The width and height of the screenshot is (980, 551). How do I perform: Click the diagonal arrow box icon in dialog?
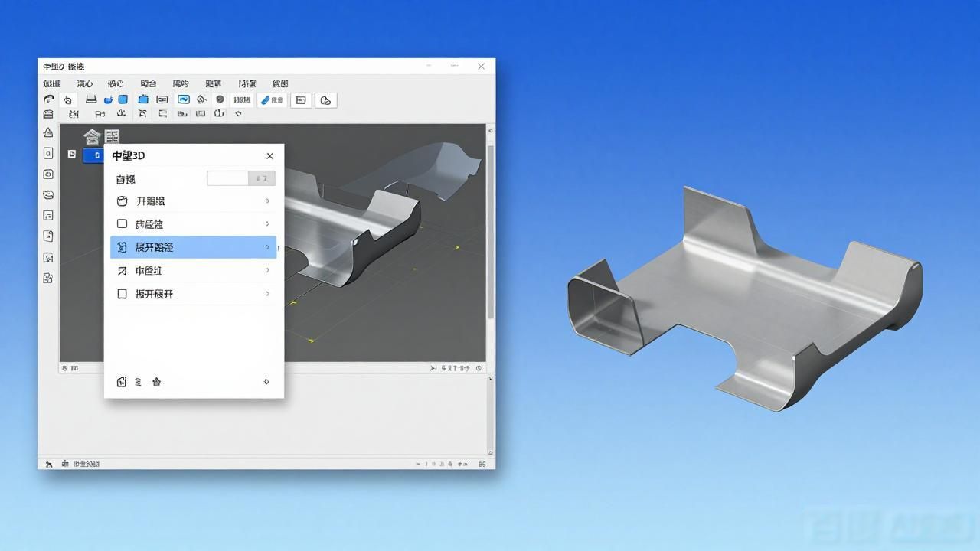coord(122,271)
